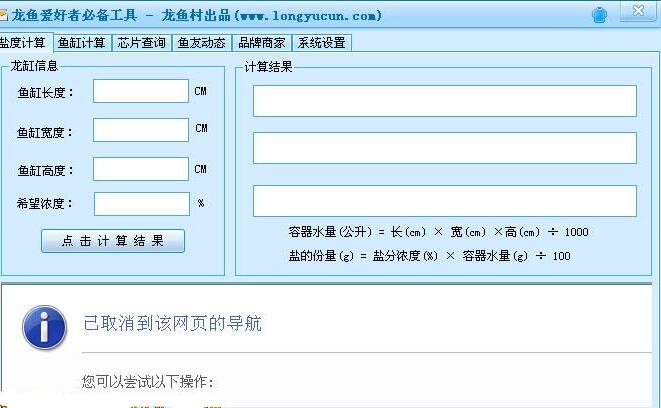The image size is (661, 408).
Task: Click the third 计算结果 output box
Action: point(444,201)
